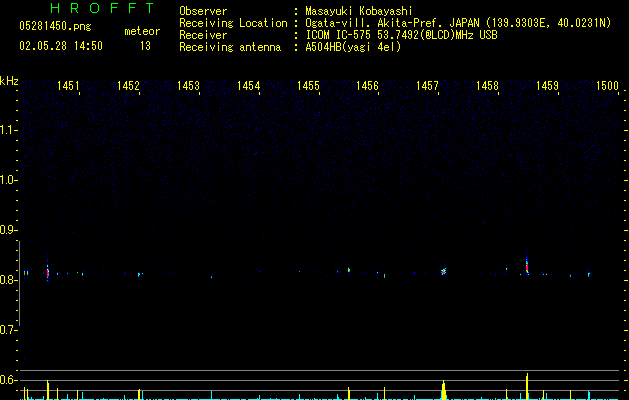Click the 1459 time axis label
This screenshot has width=629, height=400.
(547, 85)
